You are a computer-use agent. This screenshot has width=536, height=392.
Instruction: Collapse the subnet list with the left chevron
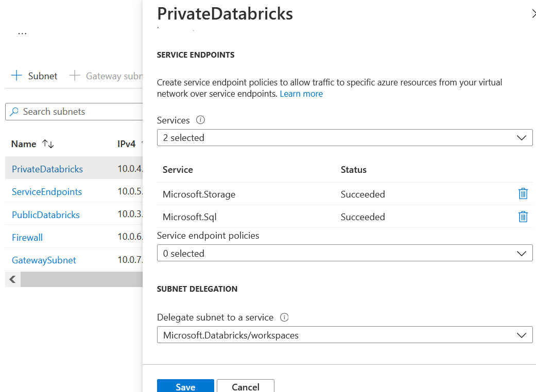[x=12, y=279]
